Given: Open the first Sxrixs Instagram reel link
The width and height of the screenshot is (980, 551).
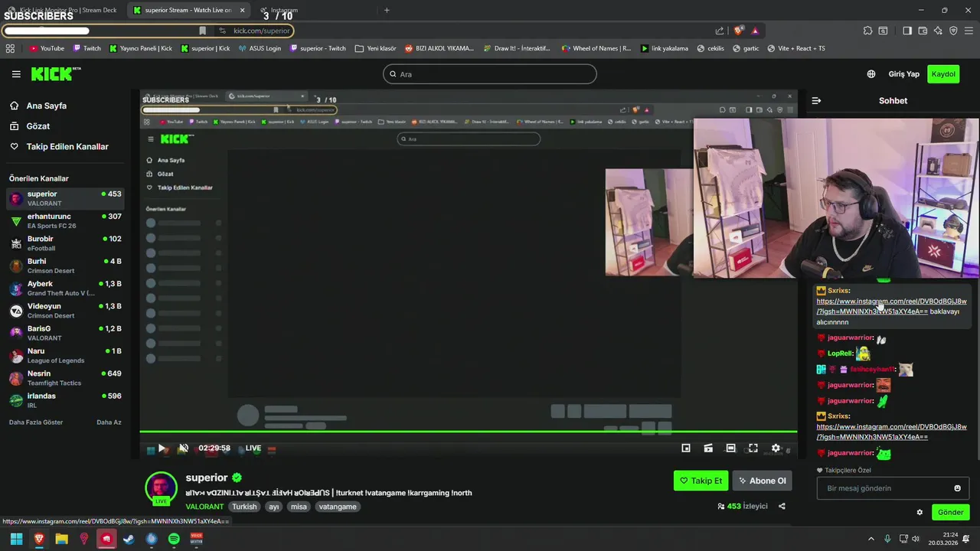Looking at the screenshot, I should (x=891, y=306).
